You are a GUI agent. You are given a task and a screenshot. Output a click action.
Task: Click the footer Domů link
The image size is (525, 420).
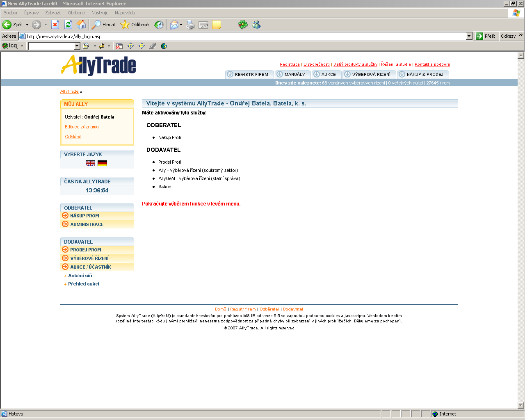[221, 309]
